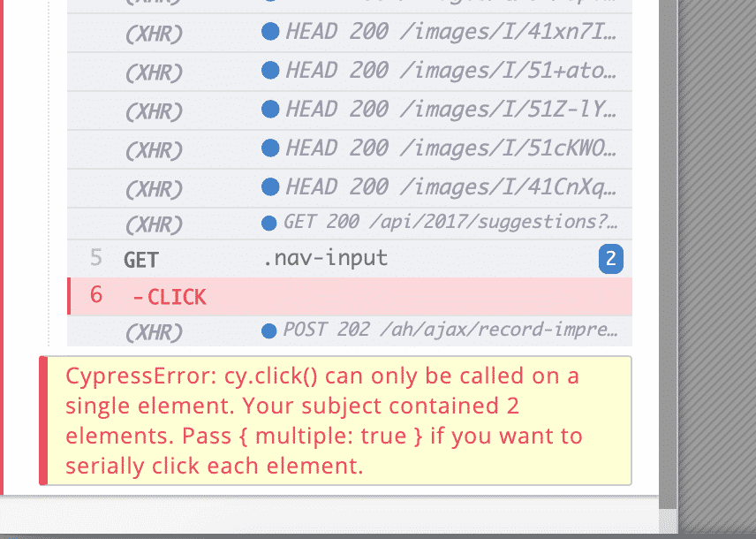Click the blue 2 count badge on the GET command
The height and width of the screenshot is (539, 756).
click(x=611, y=258)
